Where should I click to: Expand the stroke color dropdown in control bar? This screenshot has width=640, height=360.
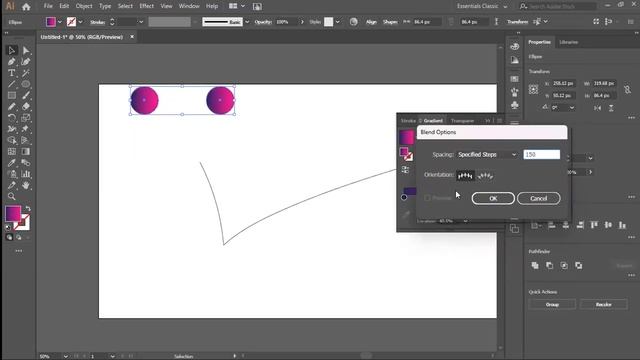click(x=80, y=22)
